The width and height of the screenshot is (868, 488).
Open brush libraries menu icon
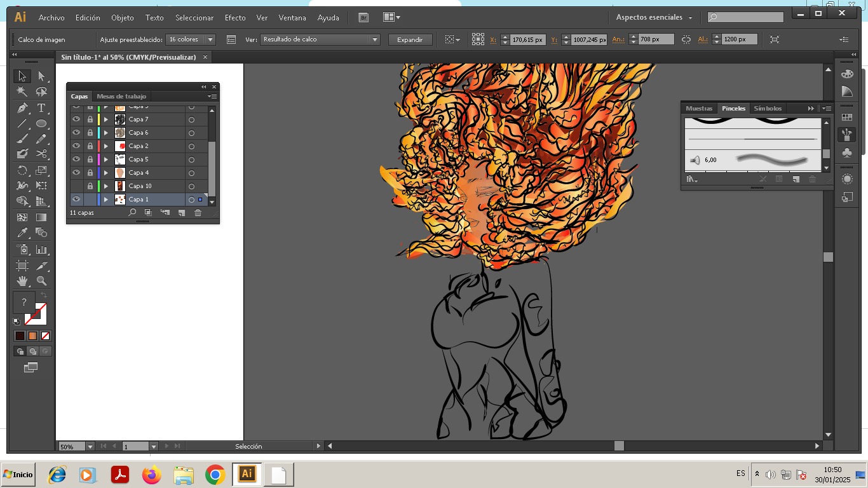692,179
